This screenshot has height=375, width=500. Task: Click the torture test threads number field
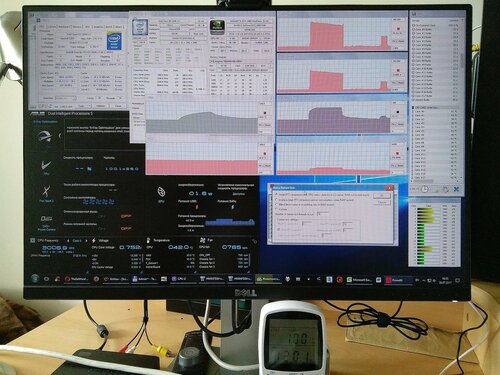coord(322,214)
